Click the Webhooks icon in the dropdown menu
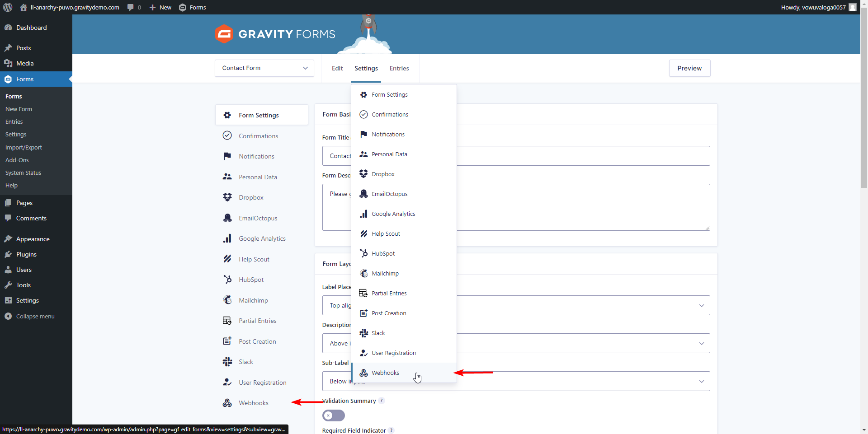This screenshot has width=868, height=434. pyautogui.click(x=363, y=373)
